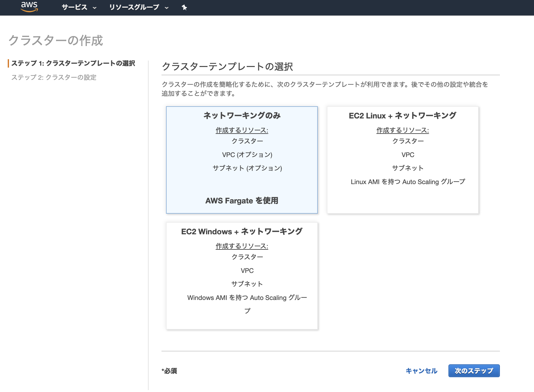Click クラスター in the ネットワーキングのみ card

coord(247,141)
